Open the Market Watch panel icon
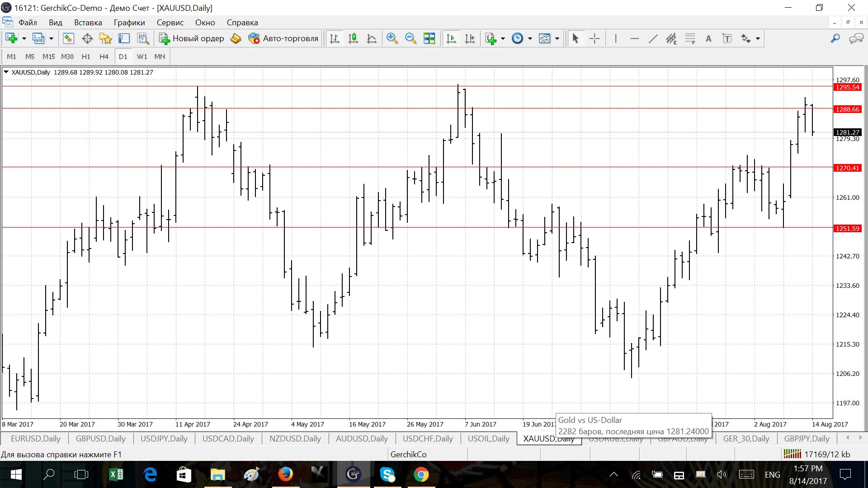This screenshot has width=868, height=488. pyautogui.click(x=68, y=38)
